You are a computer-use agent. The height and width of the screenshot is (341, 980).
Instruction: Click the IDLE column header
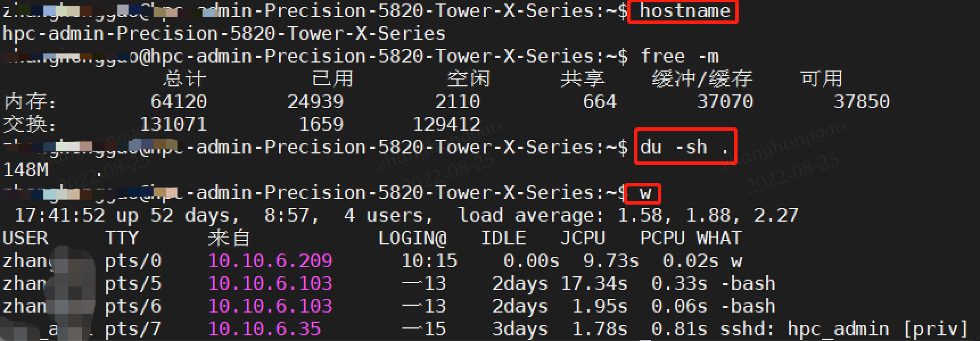click(x=503, y=238)
